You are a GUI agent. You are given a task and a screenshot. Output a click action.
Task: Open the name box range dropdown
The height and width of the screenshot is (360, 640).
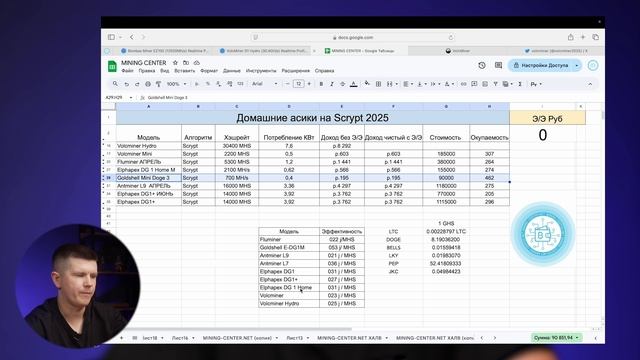[x=131, y=98]
